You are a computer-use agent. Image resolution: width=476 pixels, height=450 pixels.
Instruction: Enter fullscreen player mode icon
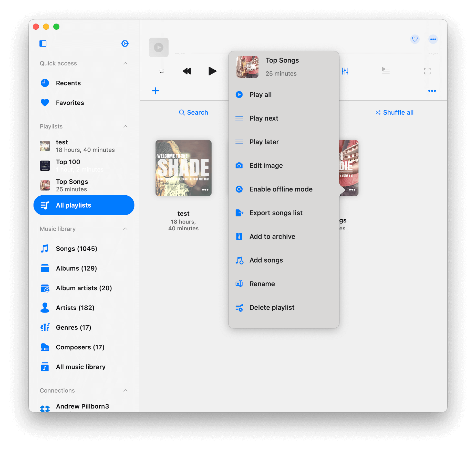[427, 71]
